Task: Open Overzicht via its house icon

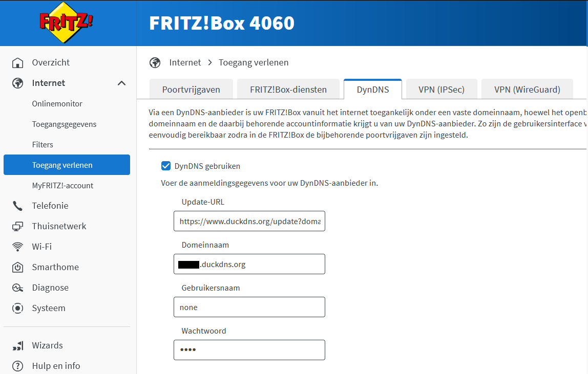Action: pyautogui.click(x=17, y=62)
